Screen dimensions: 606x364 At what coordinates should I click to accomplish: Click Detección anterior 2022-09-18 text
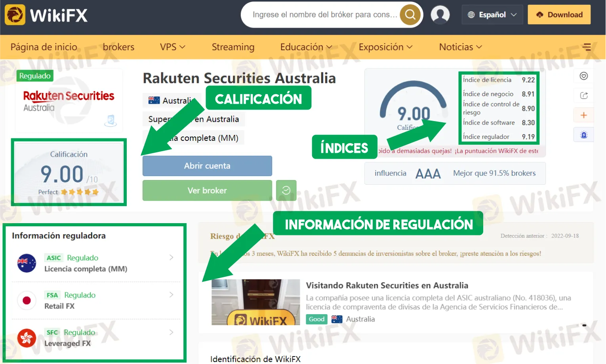[x=539, y=236]
